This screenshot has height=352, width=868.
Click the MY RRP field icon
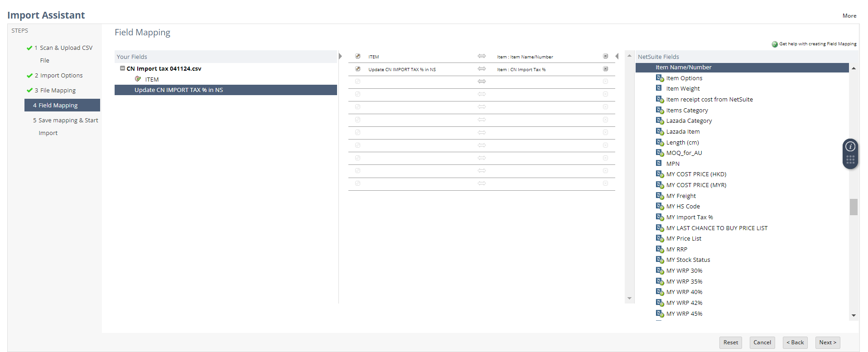660,249
